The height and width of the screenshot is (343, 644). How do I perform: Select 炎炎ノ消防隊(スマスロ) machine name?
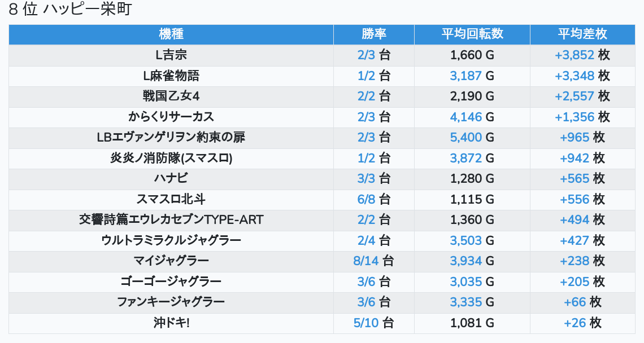tap(171, 158)
